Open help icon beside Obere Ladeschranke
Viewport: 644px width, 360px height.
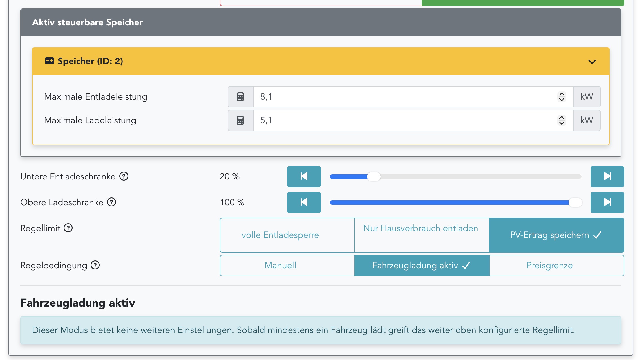point(111,202)
